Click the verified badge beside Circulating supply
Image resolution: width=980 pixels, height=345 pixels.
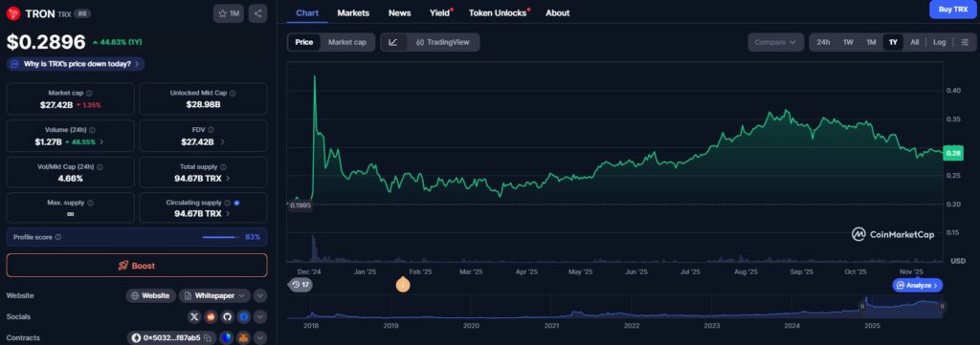[x=237, y=203]
